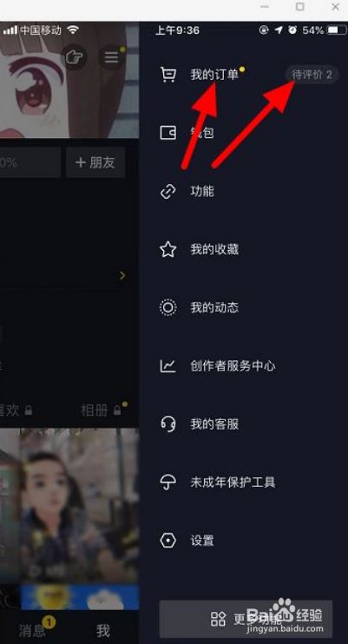This screenshot has height=644, width=348.
Task: Open the 更多功能 button at bottom
Action: (x=246, y=620)
